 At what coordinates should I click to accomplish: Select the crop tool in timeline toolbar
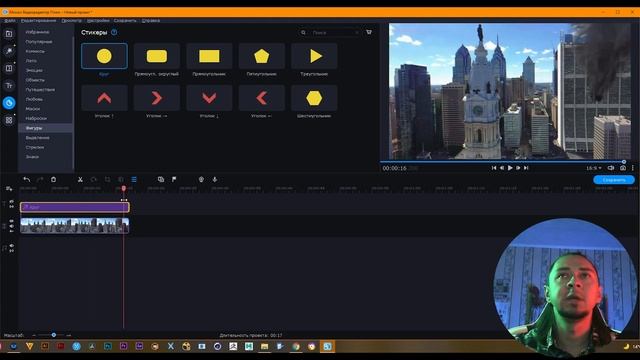tap(107, 180)
